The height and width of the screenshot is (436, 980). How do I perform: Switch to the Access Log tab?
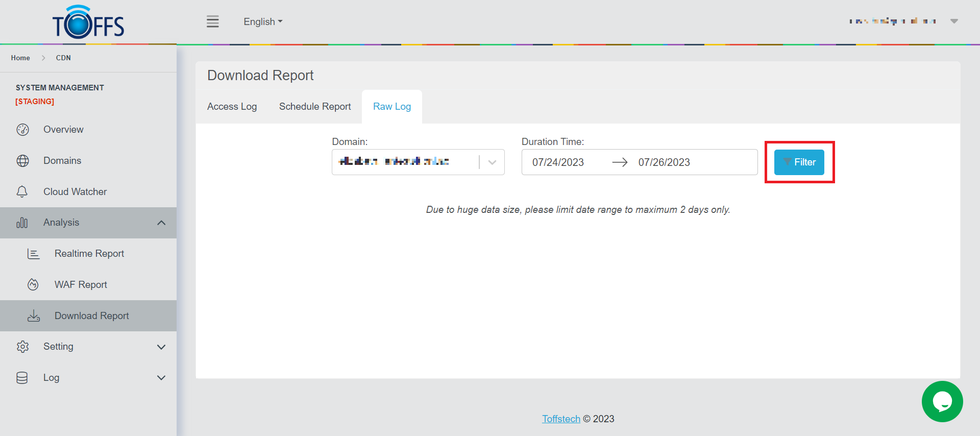click(232, 107)
